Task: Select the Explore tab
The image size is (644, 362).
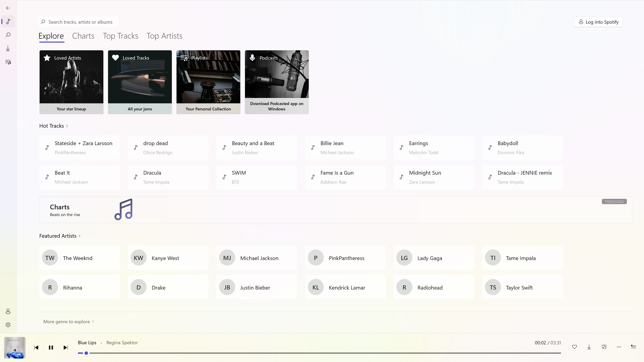Action: coord(51,36)
